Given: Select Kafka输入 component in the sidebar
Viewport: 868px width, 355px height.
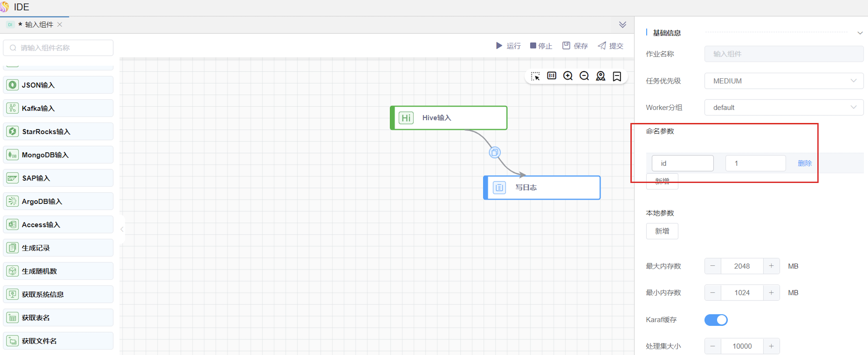Looking at the screenshot, I should point(58,108).
